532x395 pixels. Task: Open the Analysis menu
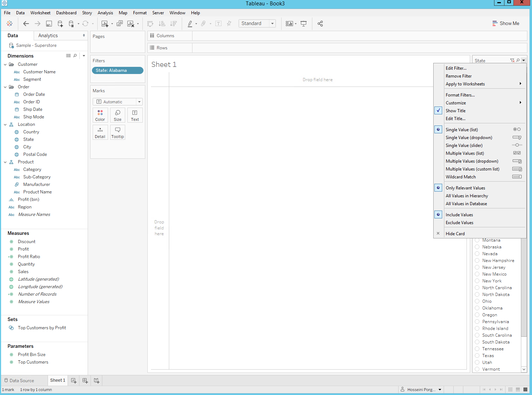[x=105, y=13]
